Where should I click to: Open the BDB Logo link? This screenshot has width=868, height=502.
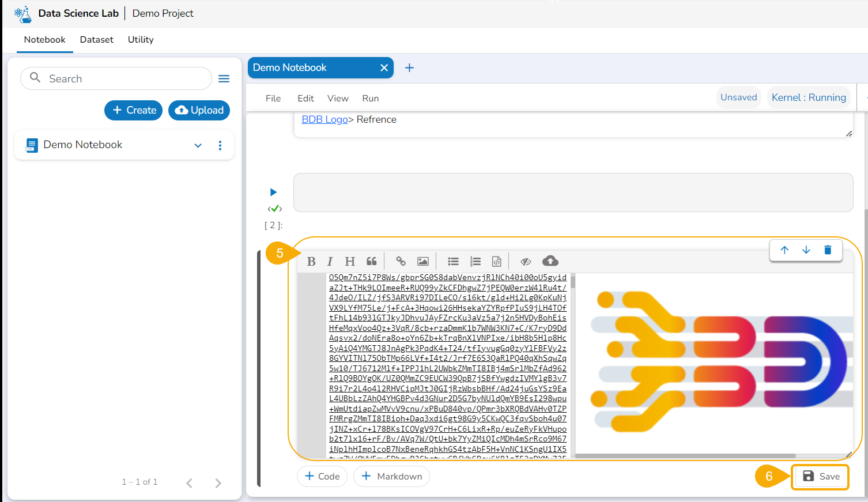324,119
